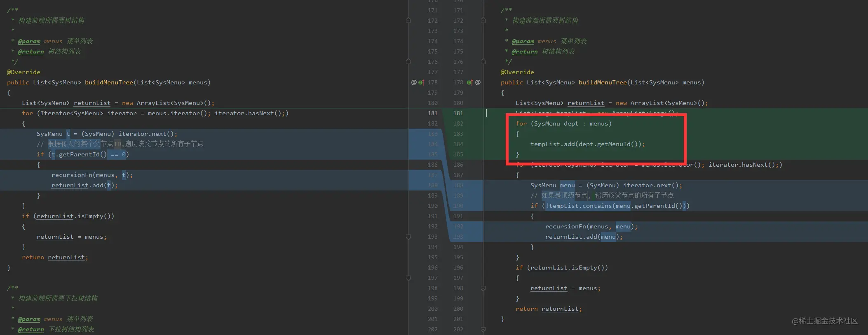Place cursor on tempList.add(dept.getMenuId()) line

pos(587,144)
